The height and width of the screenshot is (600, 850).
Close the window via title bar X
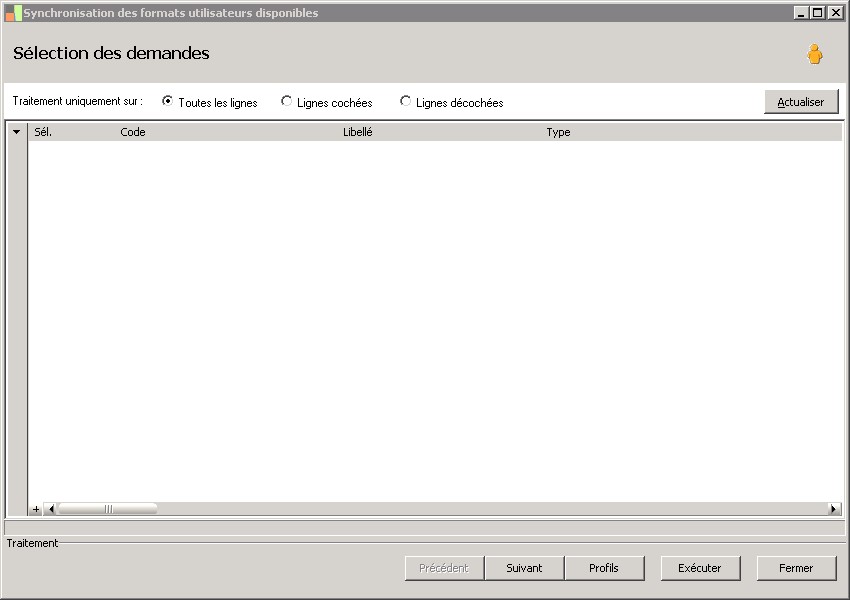pos(835,12)
